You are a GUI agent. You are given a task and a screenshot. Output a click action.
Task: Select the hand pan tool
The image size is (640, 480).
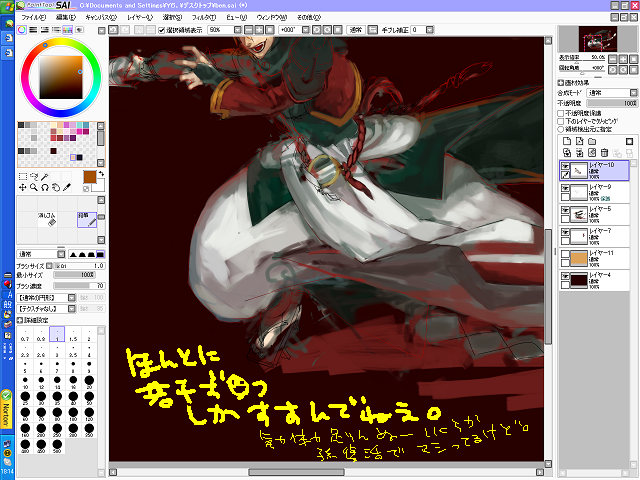click(x=56, y=187)
